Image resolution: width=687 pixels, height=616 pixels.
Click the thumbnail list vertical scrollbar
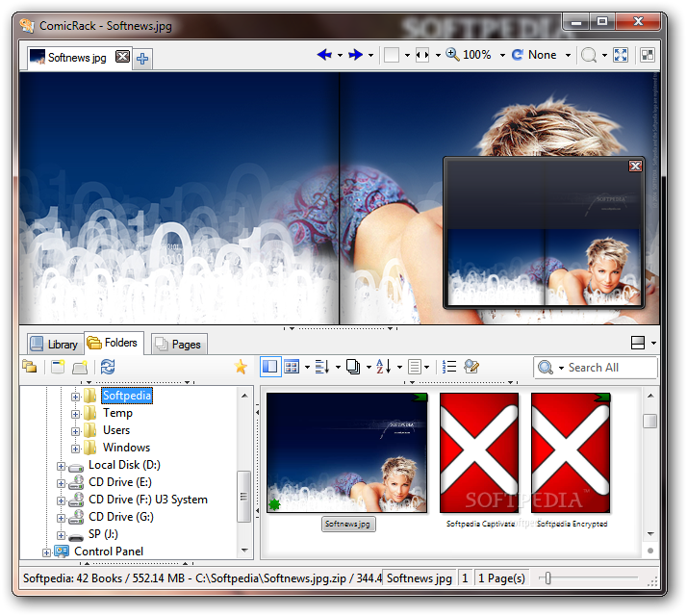coord(650,465)
